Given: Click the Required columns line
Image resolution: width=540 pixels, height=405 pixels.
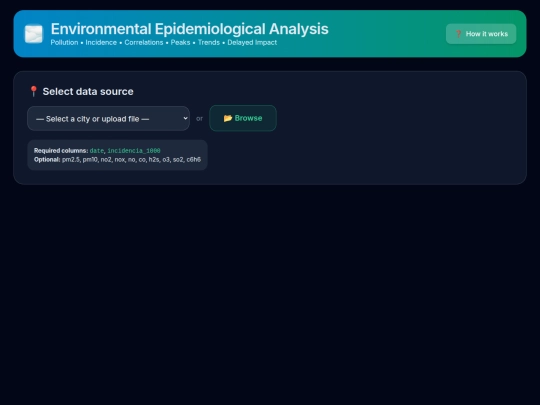Looking at the screenshot, I should (97, 150).
